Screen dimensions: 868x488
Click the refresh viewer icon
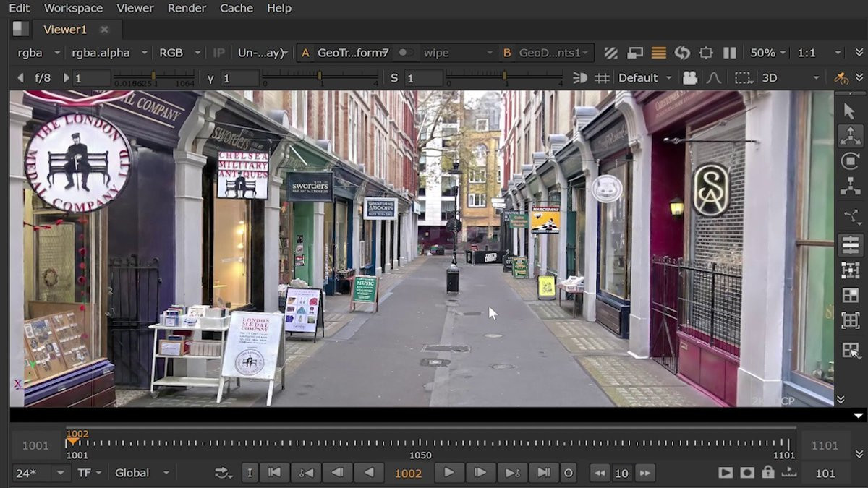pos(682,53)
